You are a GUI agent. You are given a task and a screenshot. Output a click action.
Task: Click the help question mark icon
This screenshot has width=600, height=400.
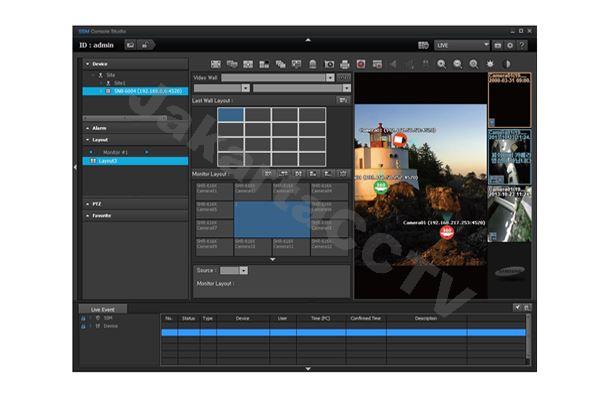[x=523, y=45]
